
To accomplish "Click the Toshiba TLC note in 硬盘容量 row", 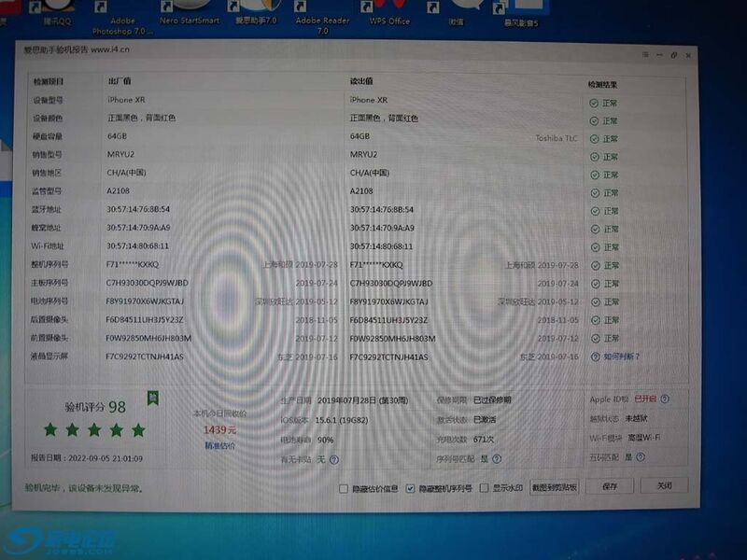I will pyautogui.click(x=556, y=138).
